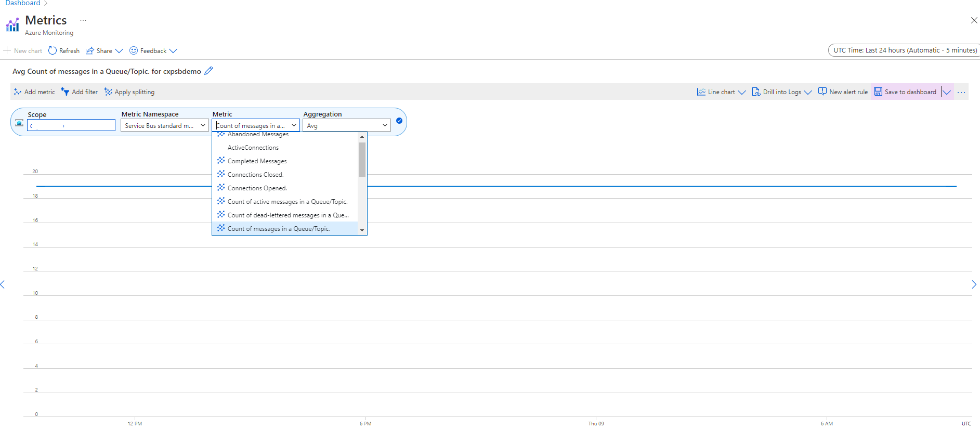Image resolution: width=980 pixels, height=429 pixels.
Task: Click the Line chart icon
Action: click(701, 92)
